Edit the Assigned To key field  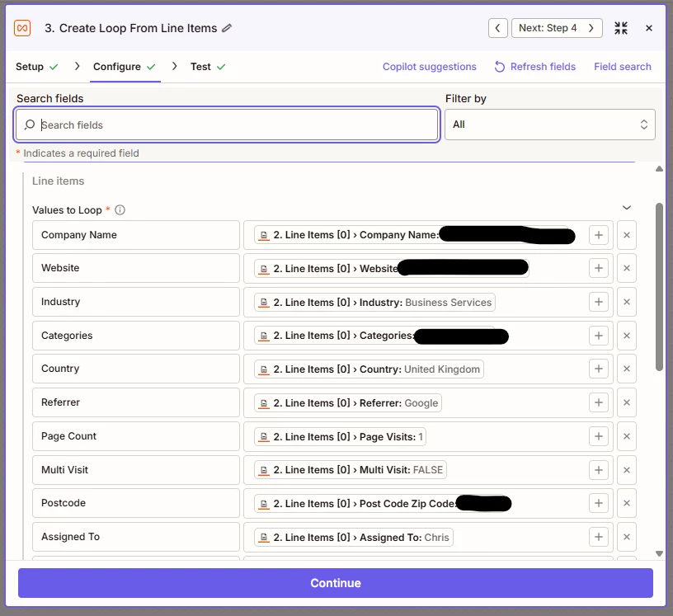click(x=135, y=537)
